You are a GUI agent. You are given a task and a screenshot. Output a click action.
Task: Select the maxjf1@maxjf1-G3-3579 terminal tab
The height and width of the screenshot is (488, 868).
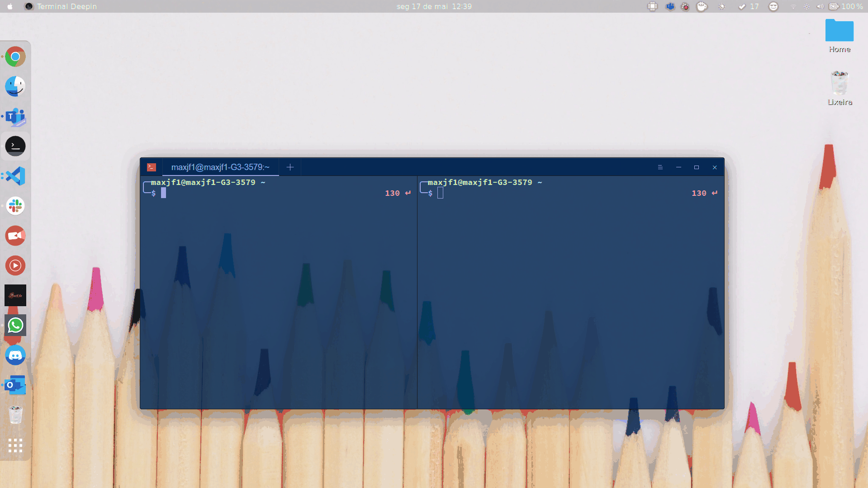click(x=221, y=167)
